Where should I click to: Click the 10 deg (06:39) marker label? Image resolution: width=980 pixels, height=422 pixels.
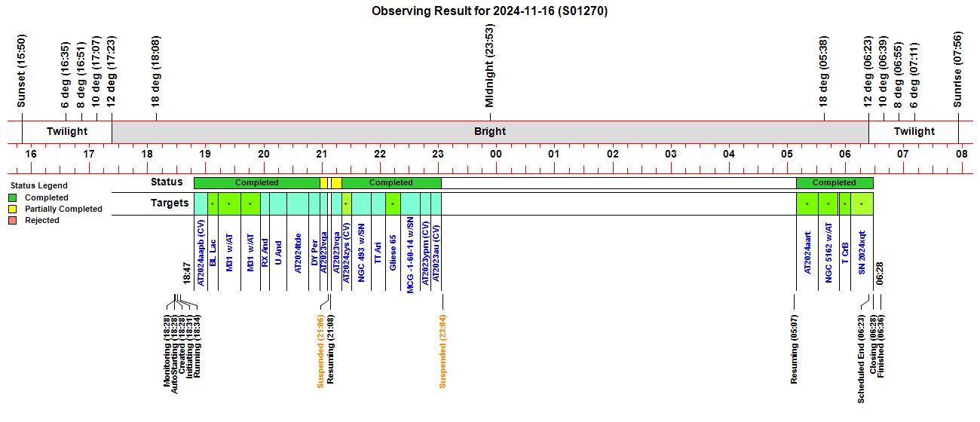point(884,72)
